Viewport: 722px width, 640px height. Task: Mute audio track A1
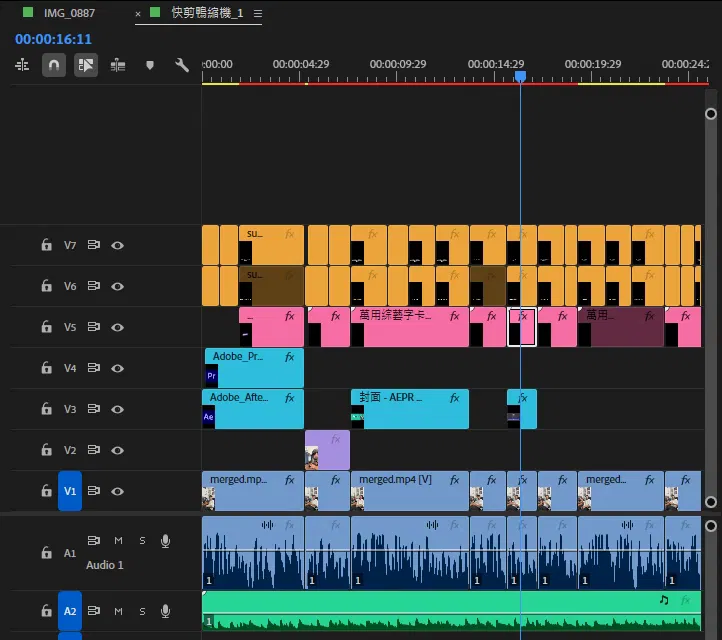[x=118, y=541]
